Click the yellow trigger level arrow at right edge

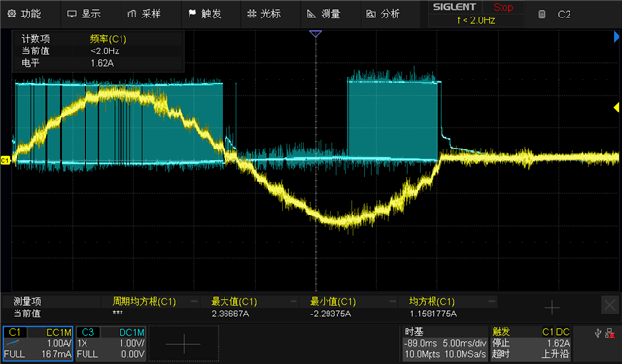point(617,107)
